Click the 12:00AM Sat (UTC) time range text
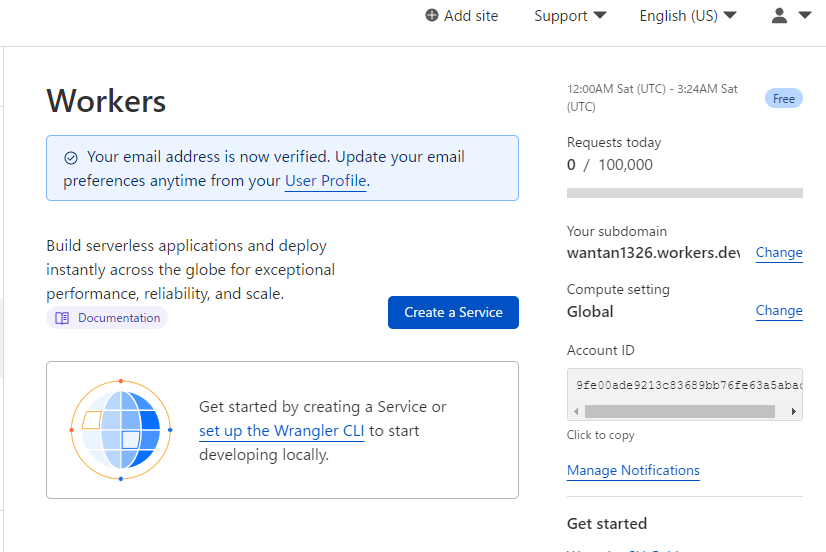Screen dimensions: 826x552 [652, 97]
